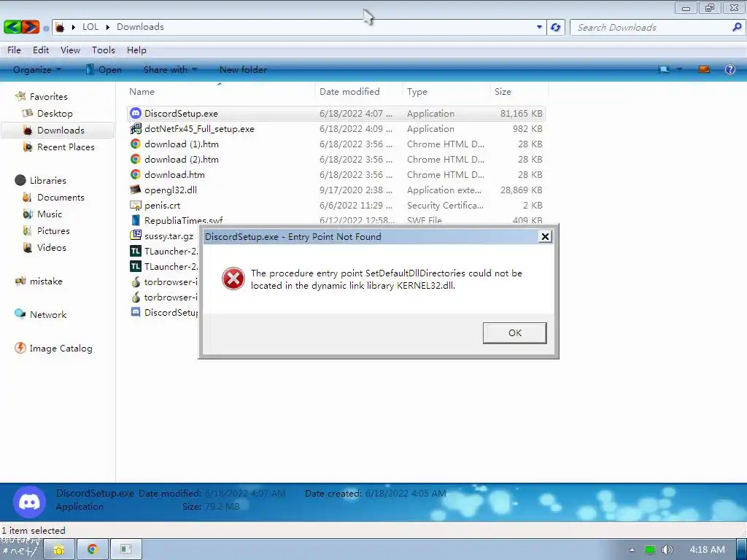Select the download.htm file name
Viewport: 747px width, 560px height.
click(174, 175)
